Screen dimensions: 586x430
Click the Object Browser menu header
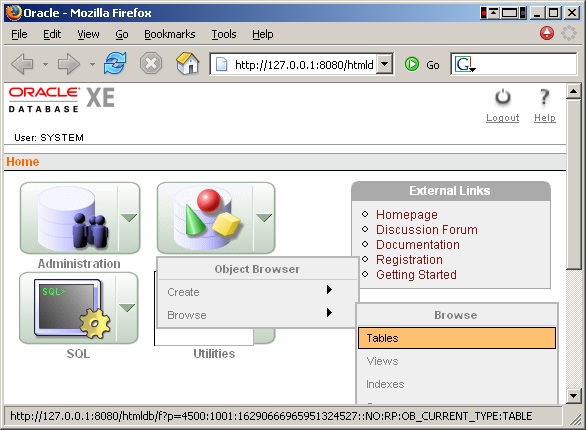pos(257,269)
